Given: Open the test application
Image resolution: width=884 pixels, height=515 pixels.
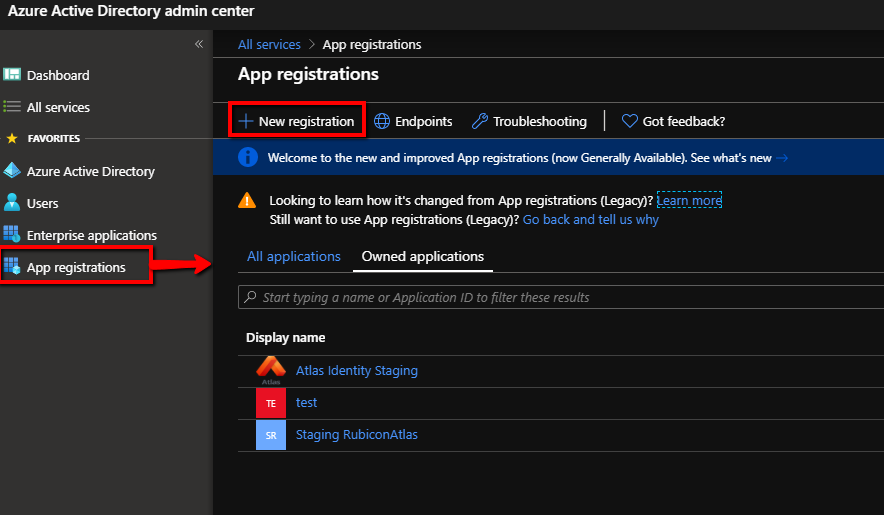Looking at the screenshot, I should point(306,403).
